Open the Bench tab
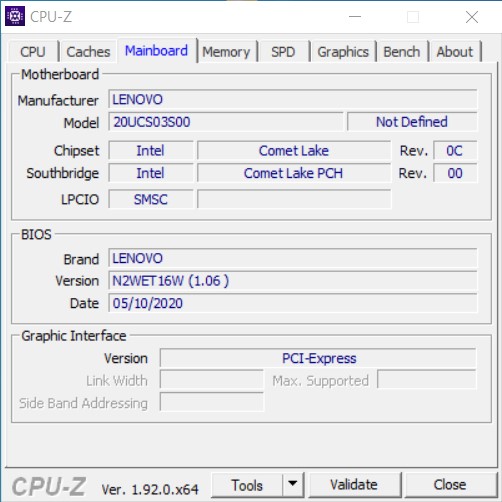The width and height of the screenshot is (502, 502). point(402,52)
